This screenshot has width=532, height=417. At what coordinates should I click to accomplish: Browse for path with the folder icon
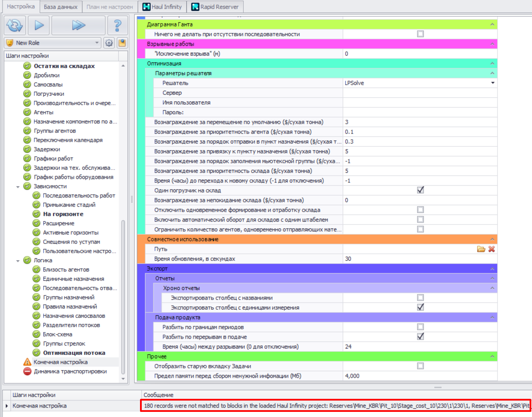(481, 249)
